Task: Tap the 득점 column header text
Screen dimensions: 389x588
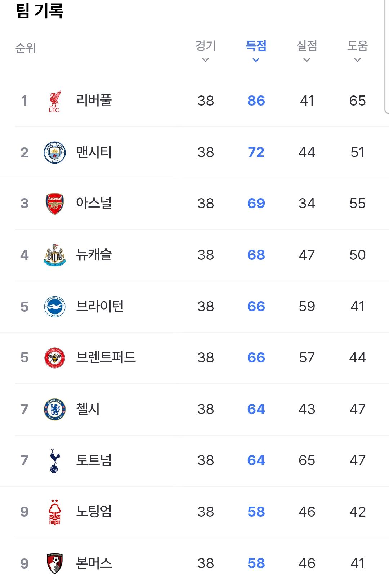Action: click(256, 46)
